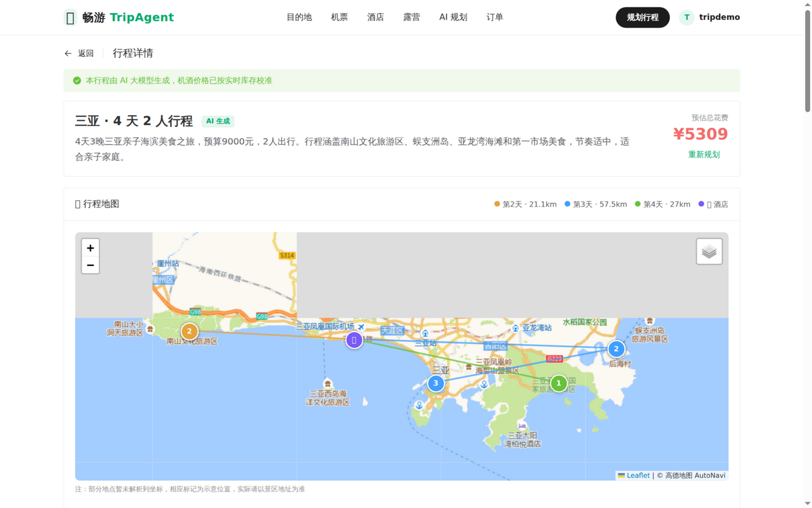Image resolution: width=812 pixels, height=508 pixels.
Task: Click the 第3天 · 57.5km legend text
Action: click(x=600, y=204)
